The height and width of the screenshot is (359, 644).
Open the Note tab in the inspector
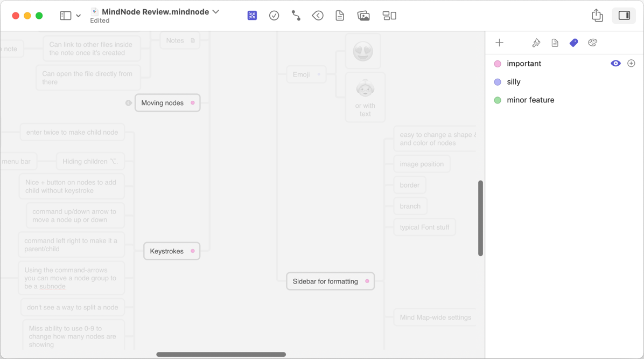pyautogui.click(x=555, y=43)
